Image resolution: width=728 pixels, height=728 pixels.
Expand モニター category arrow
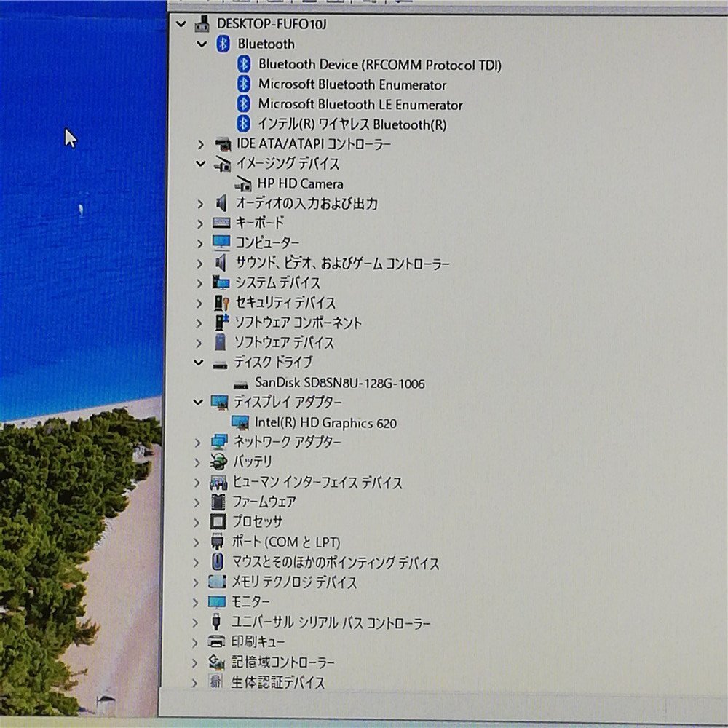pyautogui.click(x=195, y=602)
